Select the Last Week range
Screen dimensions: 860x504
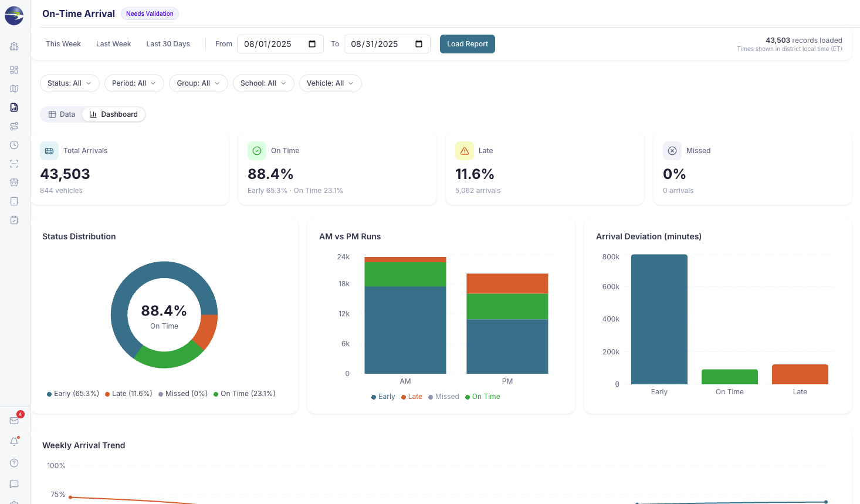pos(114,44)
